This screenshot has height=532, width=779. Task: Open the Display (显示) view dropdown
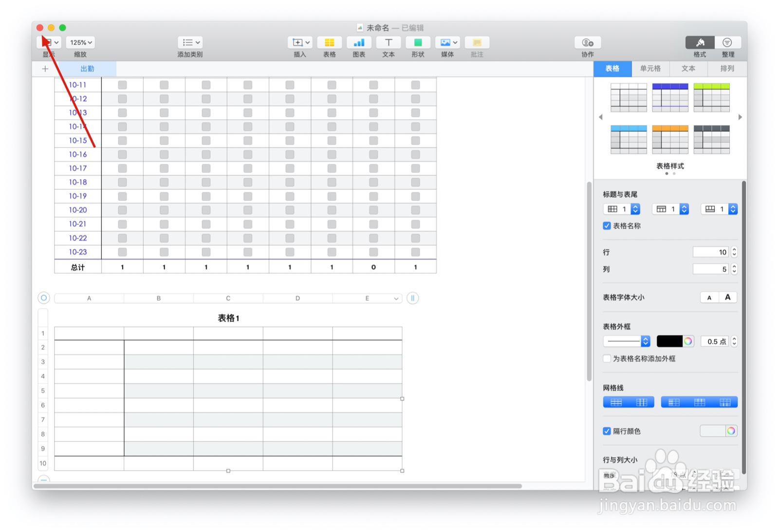coord(49,42)
